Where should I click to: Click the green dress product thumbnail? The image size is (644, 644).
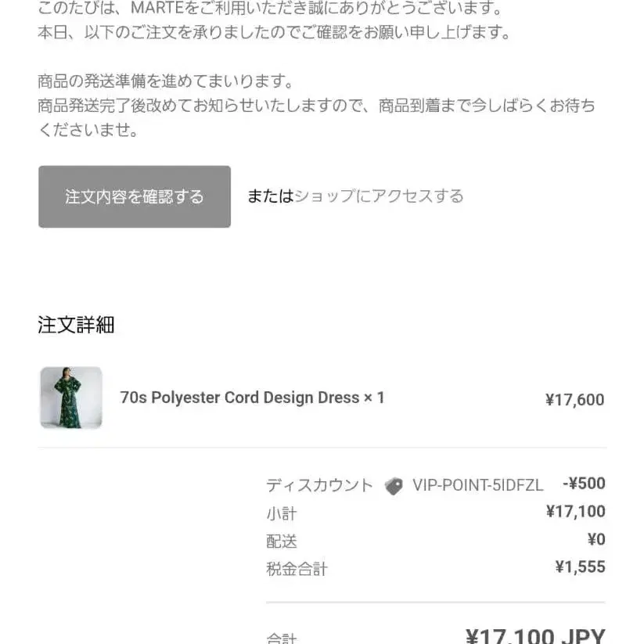[x=71, y=398]
